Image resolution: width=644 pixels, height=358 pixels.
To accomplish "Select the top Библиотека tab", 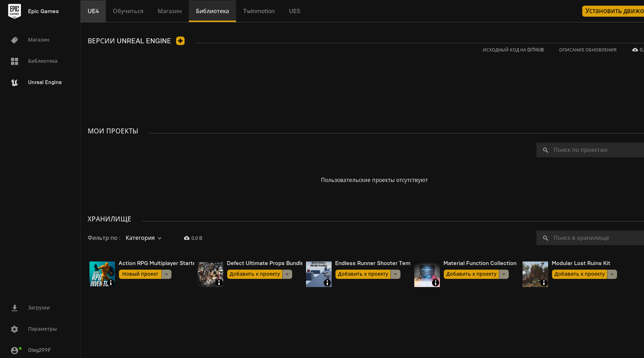I will click(212, 11).
